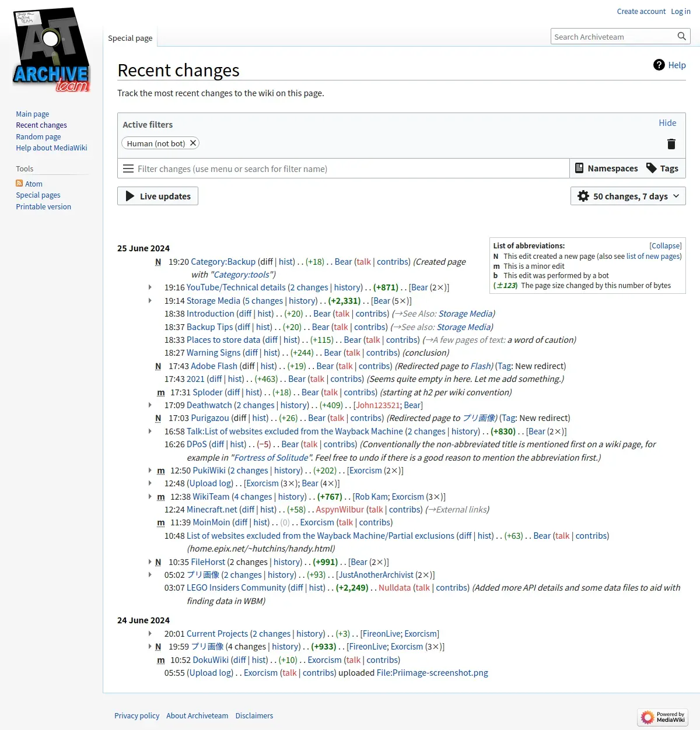700x730 pixels.
Task: Expand Deathwatch grouped changes
Action: point(150,405)
